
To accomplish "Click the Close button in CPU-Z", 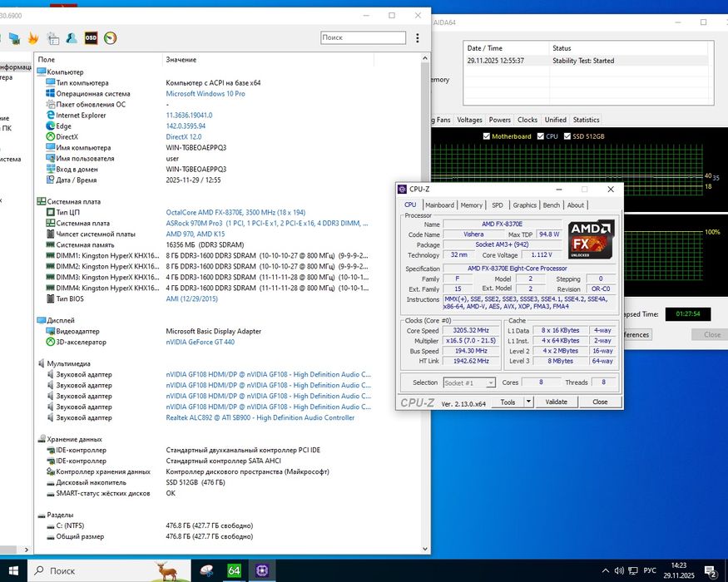I will (x=600, y=402).
